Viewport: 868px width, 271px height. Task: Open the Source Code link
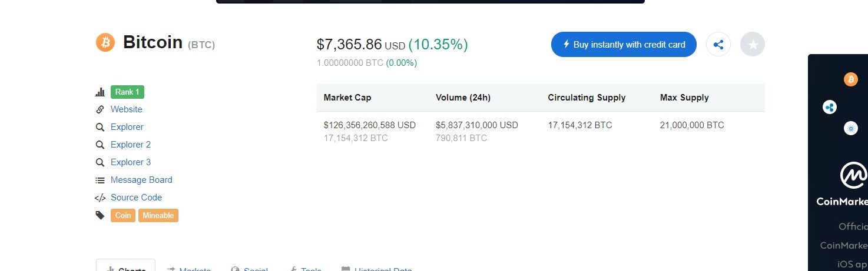point(136,198)
